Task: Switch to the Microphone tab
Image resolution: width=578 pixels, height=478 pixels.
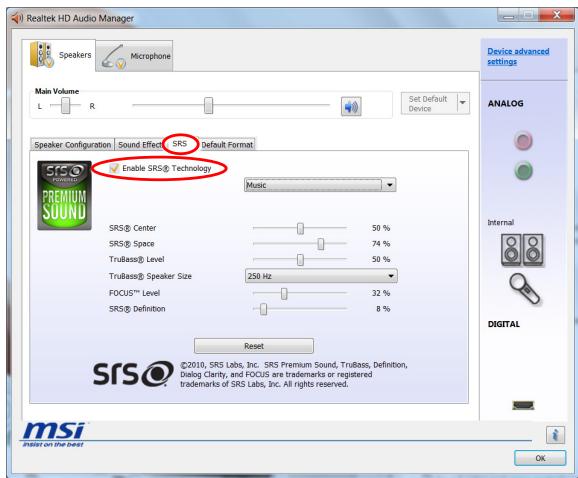Action: click(135, 56)
